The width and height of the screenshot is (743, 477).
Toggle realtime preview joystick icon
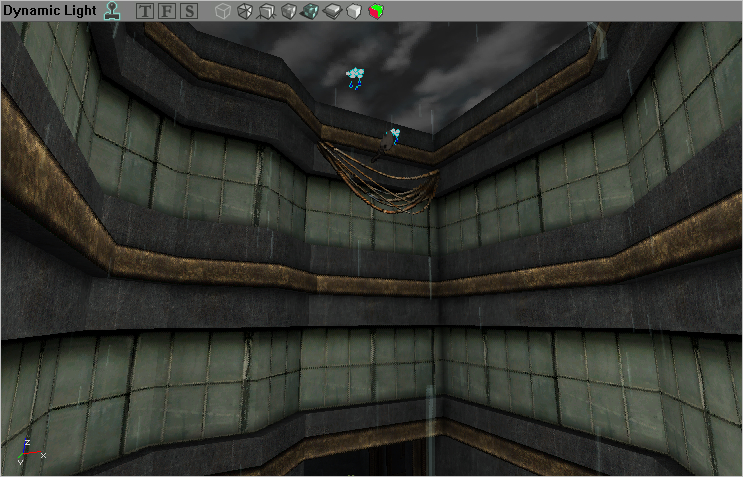(x=112, y=11)
